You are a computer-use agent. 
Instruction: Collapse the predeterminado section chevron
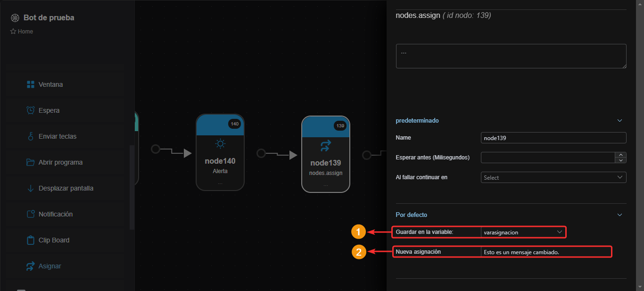(620, 121)
